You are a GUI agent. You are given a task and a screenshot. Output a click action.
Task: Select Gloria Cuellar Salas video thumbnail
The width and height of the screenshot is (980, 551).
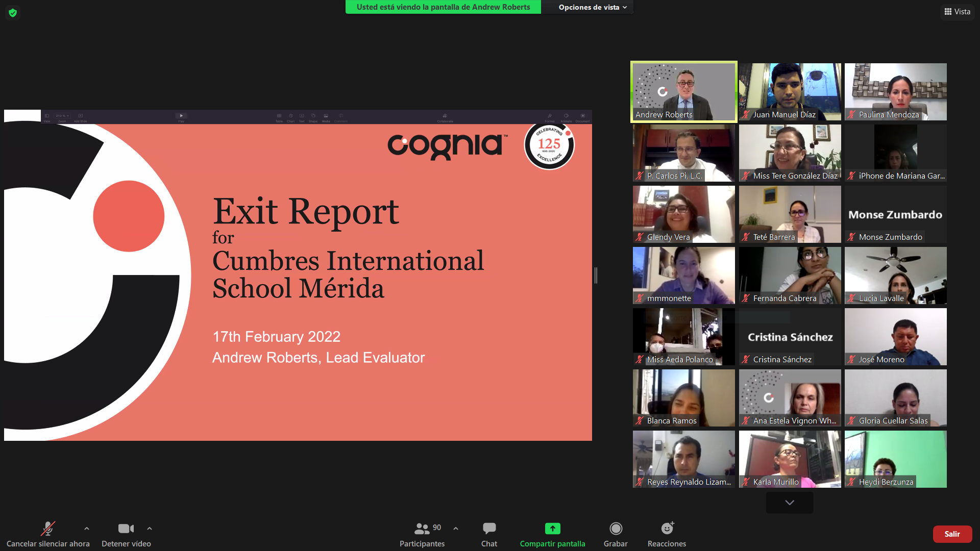pyautogui.click(x=896, y=398)
